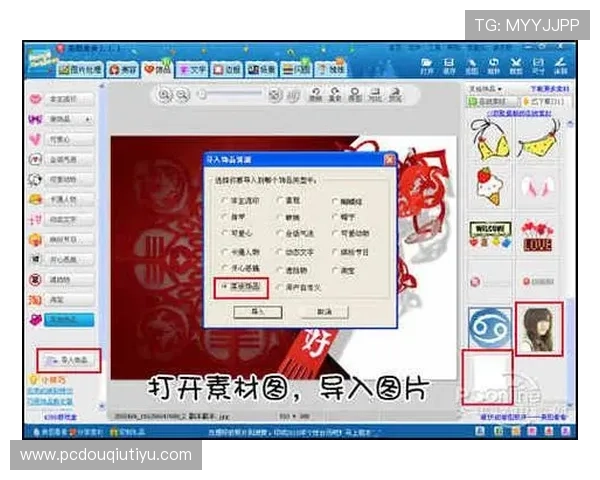Image resolution: width=600 pixels, height=480 pixels.
Task: Click the pink bunny ears sticker thumbnail
Action: (538, 187)
